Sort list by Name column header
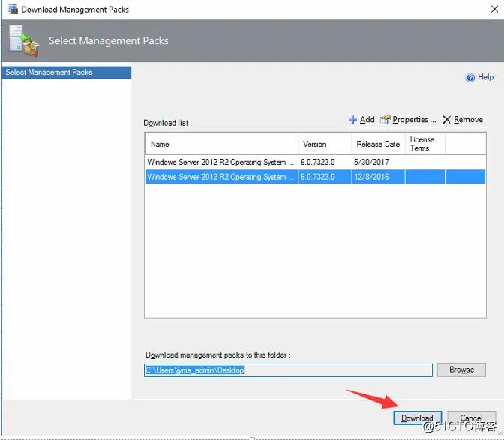This screenshot has width=504, height=440. tap(221, 144)
